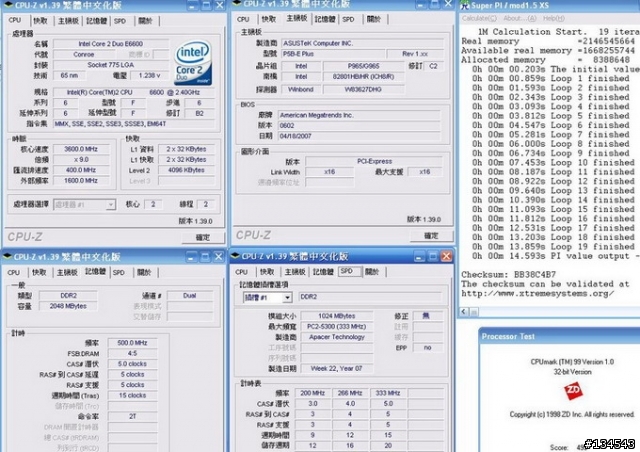Viewport: 640px width, 452px height.
Task: Click the rated FSB value '1600.0 MHz'
Action: 81,180
